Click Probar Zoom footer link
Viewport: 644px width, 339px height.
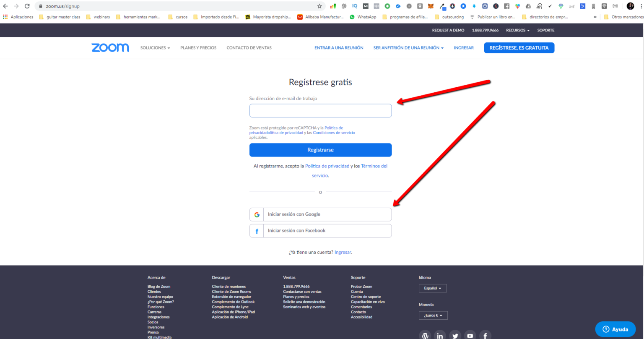click(361, 287)
